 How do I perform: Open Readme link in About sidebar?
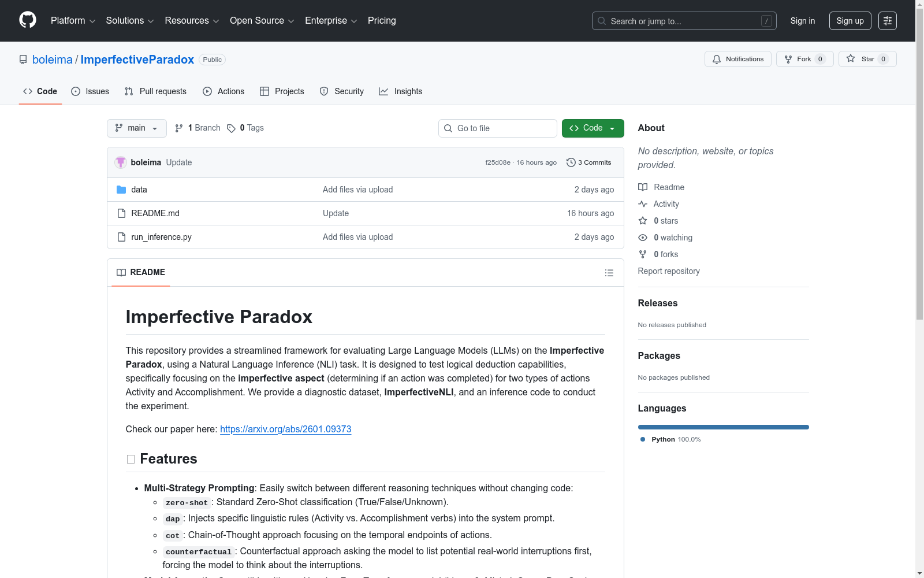click(x=661, y=187)
